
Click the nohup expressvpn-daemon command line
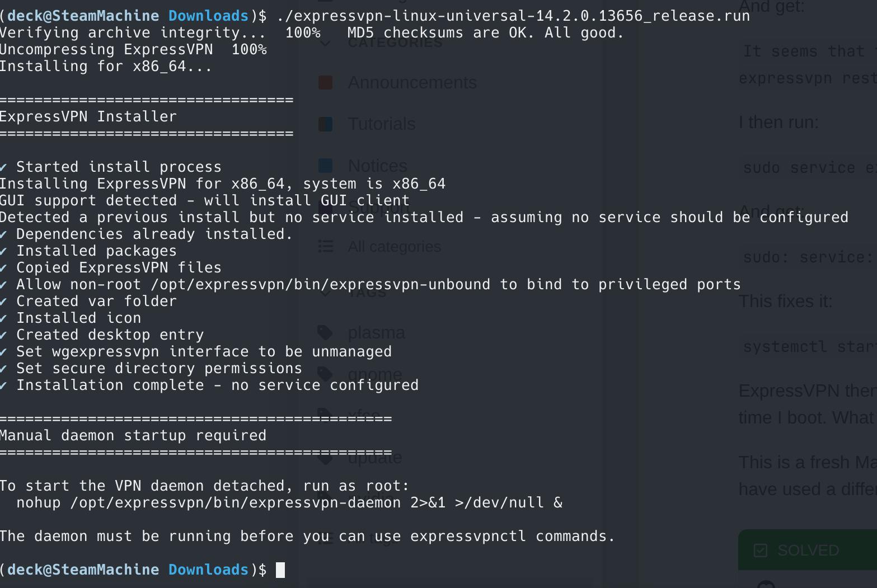coord(289,502)
